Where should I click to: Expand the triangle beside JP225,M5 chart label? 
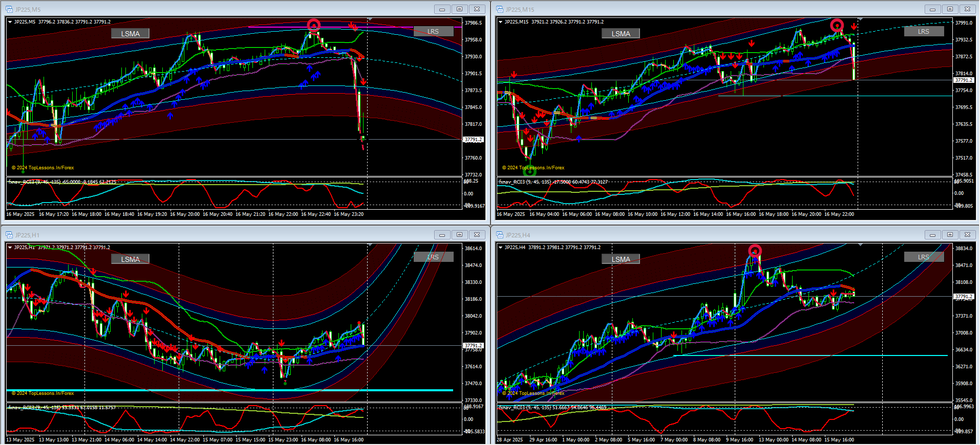tap(10, 22)
